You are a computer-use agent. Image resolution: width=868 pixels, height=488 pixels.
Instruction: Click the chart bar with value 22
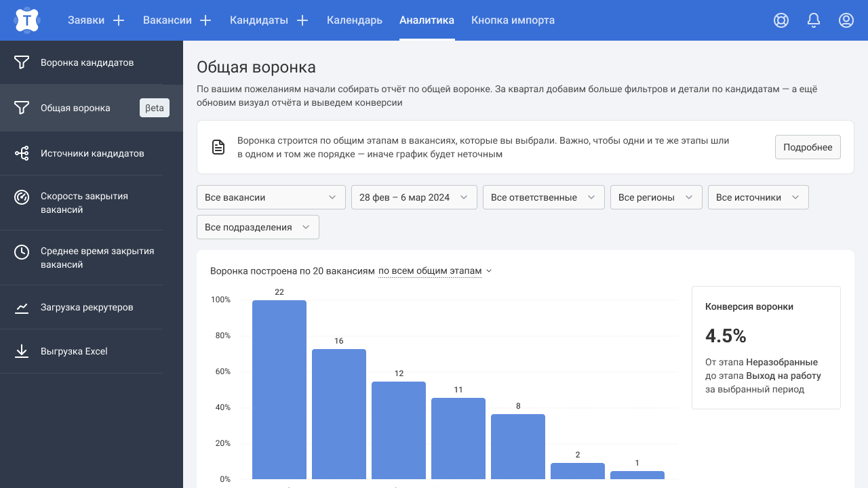(x=279, y=390)
